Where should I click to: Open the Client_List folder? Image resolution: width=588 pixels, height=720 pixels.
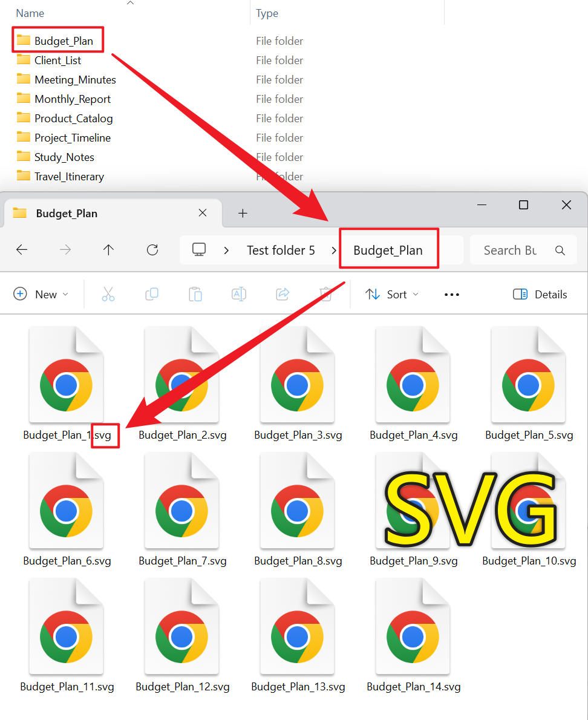(58, 60)
